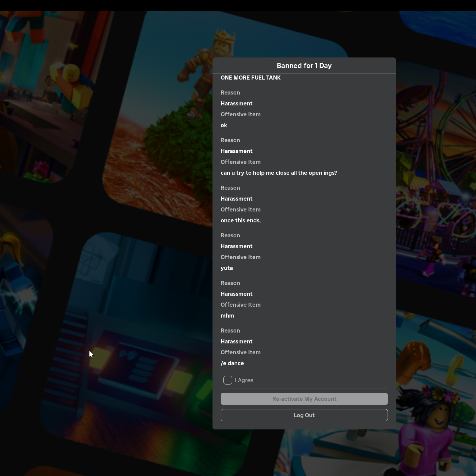The image size is (476, 476).
Task: Click the offensive item 'yuta'
Action: tap(227, 268)
